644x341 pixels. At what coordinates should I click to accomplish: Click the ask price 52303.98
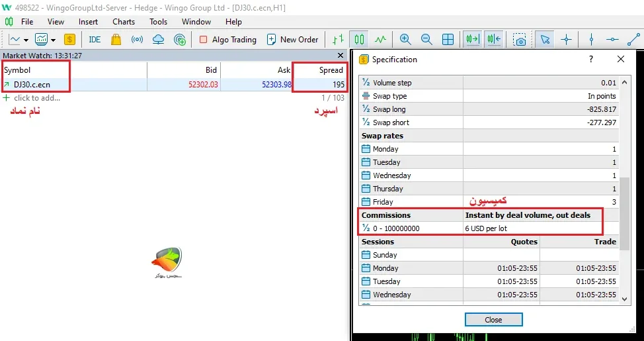click(x=276, y=85)
